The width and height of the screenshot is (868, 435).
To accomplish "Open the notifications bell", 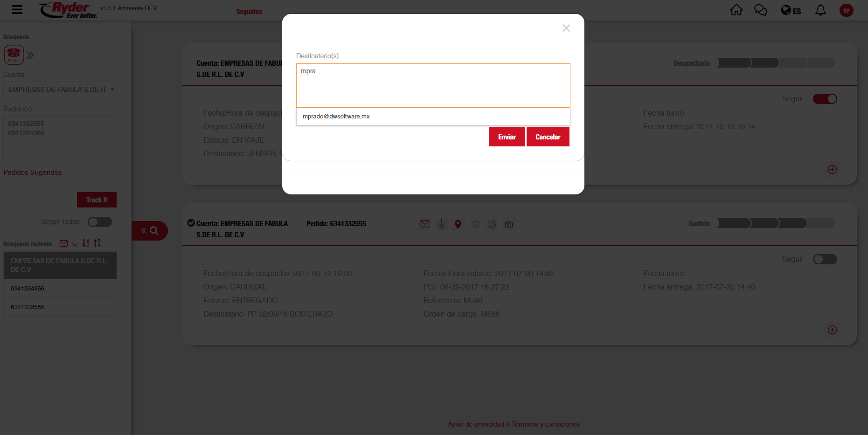I will (x=820, y=10).
